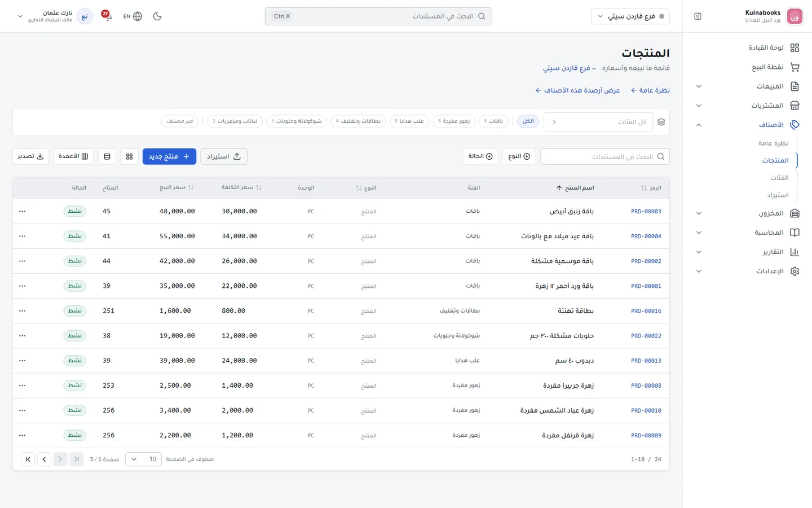Switch language to EN

click(133, 16)
